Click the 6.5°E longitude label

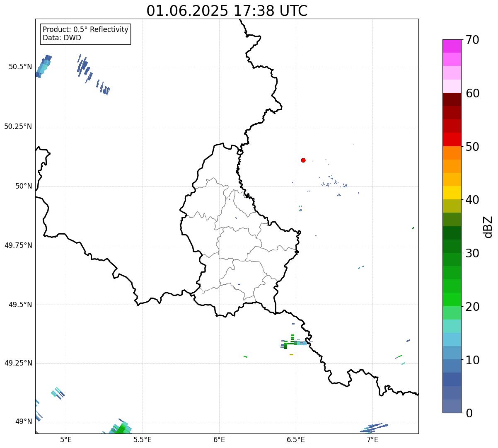[x=296, y=439]
